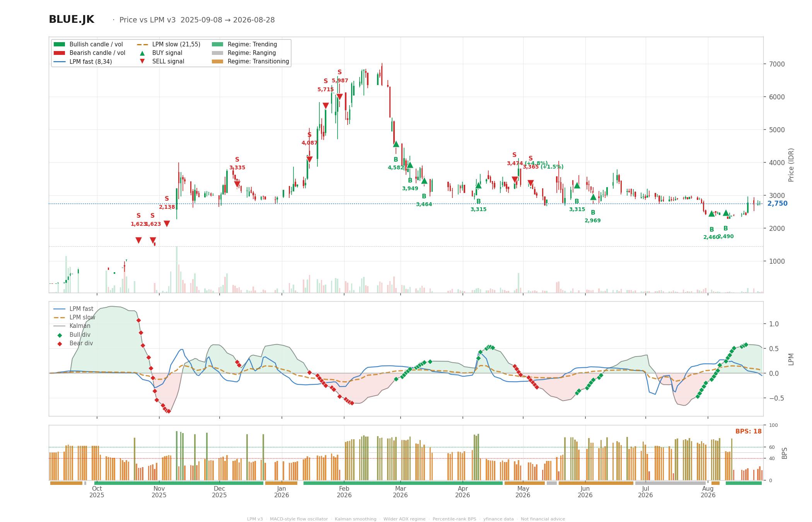Click the Bearish candle / vol red swatch
Viewport: 812px width, 522px height.
[60, 53]
